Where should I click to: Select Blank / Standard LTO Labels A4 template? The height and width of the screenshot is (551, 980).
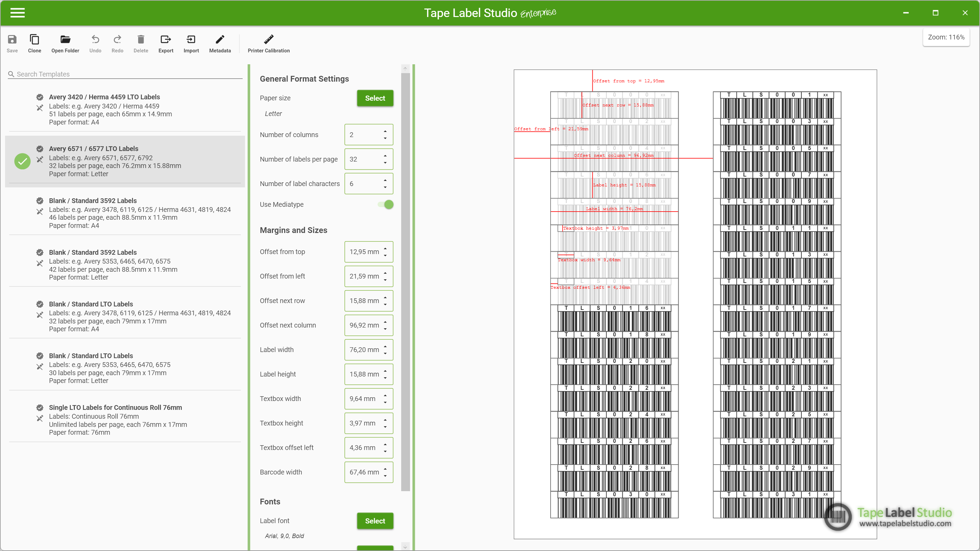(x=125, y=316)
